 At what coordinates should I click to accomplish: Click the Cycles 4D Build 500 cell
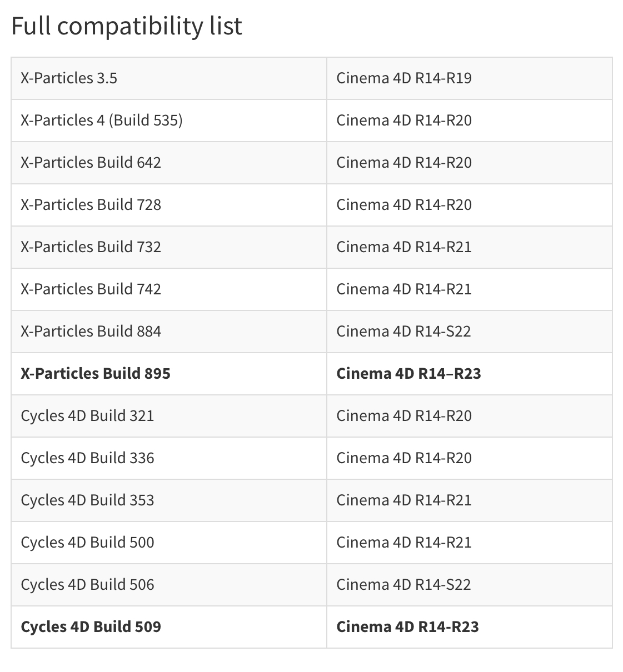87,543
